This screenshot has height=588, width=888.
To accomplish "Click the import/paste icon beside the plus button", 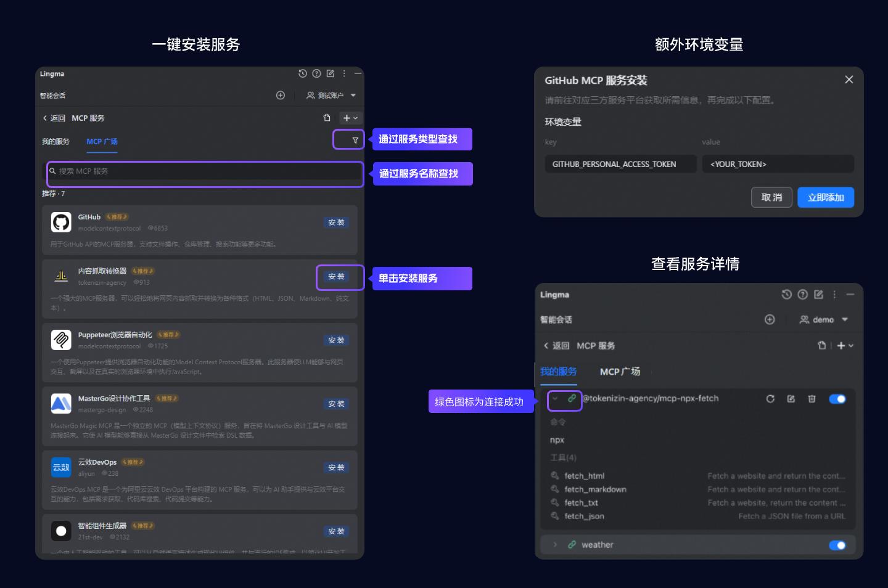I will click(326, 118).
